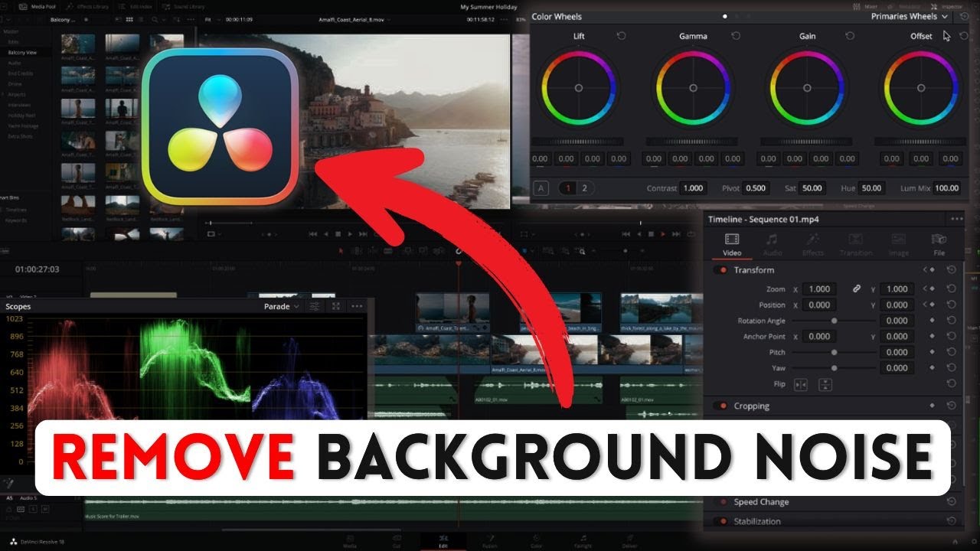The height and width of the screenshot is (551, 980).
Task: Switch to the Inspector Audio tab
Action: click(773, 245)
